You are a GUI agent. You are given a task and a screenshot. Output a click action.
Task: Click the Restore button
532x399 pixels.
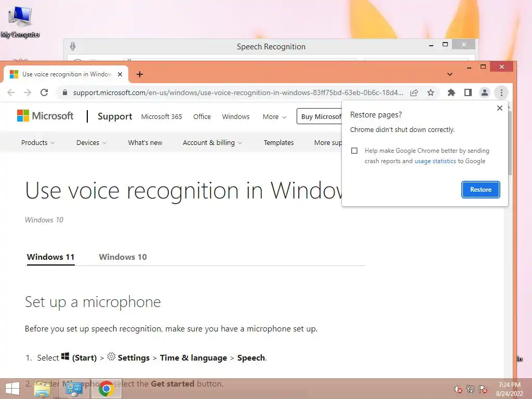pyautogui.click(x=481, y=190)
